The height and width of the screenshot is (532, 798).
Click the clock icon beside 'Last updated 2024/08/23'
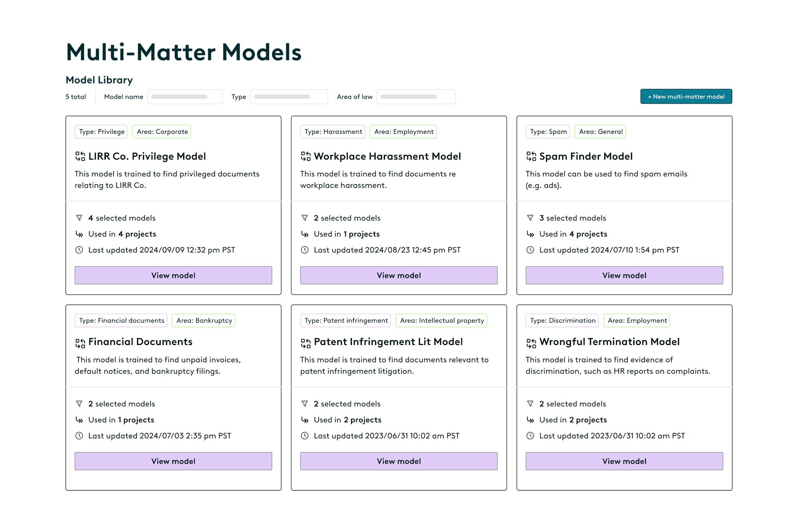[x=305, y=250]
